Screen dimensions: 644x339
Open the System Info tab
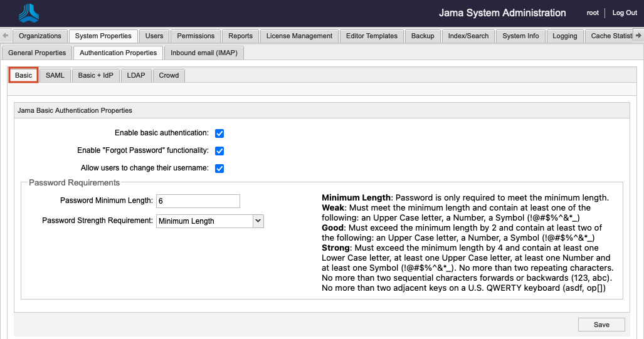click(x=520, y=36)
